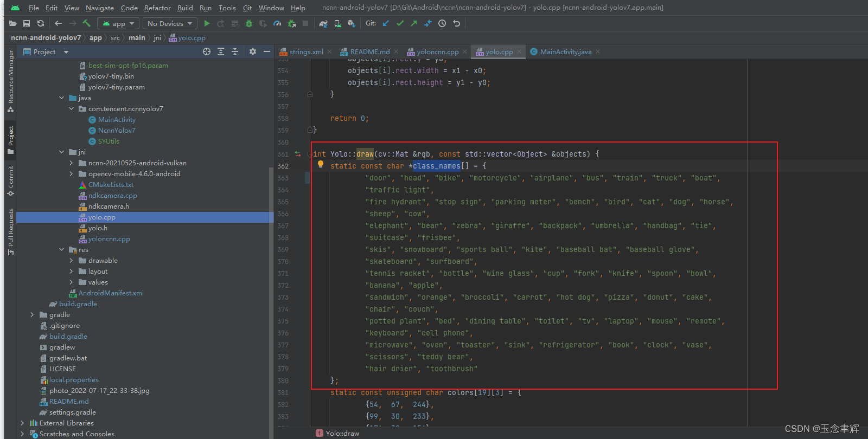Open the Build menu
Screen dimensions: 868x439
pyautogui.click(x=185, y=8)
